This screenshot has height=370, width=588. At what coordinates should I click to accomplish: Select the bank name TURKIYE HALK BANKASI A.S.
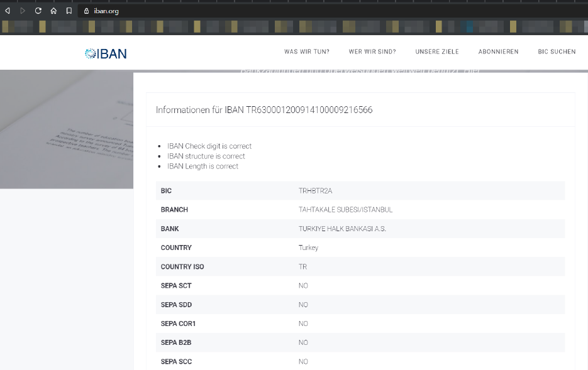point(342,229)
